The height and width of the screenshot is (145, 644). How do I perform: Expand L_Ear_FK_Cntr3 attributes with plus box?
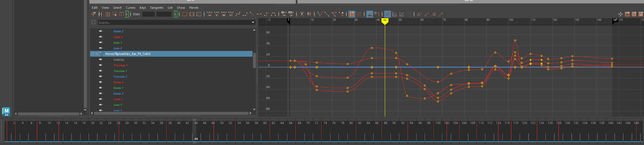click(x=97, y=54)
